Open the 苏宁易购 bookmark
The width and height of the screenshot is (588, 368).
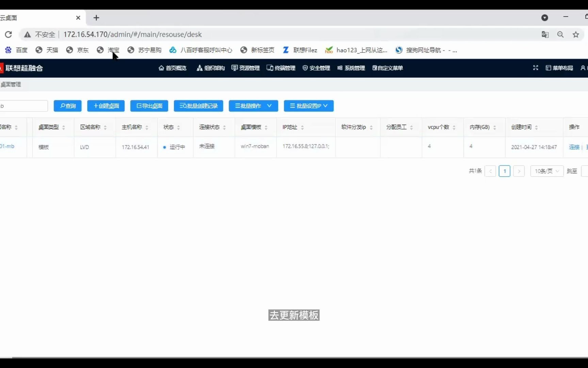click(144, 50)
